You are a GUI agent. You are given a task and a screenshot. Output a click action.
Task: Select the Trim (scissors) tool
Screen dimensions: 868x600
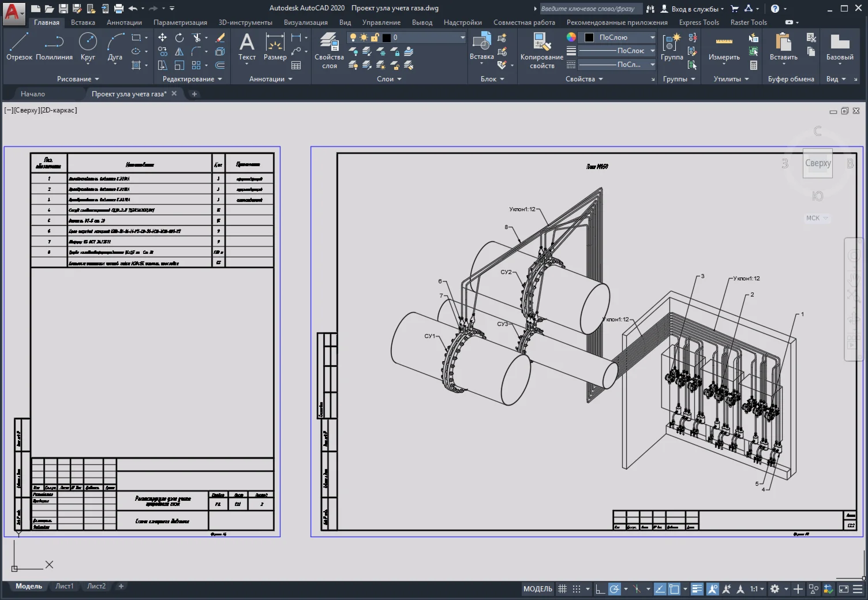coord(197,37)
